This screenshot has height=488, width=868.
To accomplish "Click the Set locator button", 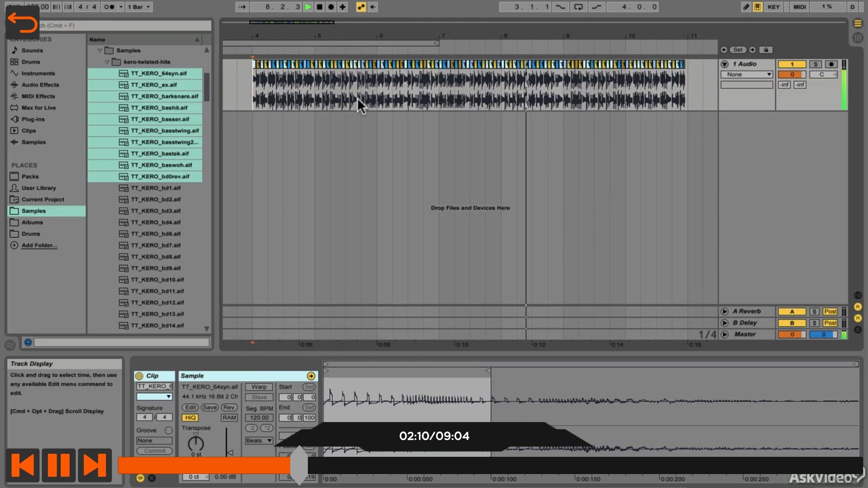I will [738, 50].
